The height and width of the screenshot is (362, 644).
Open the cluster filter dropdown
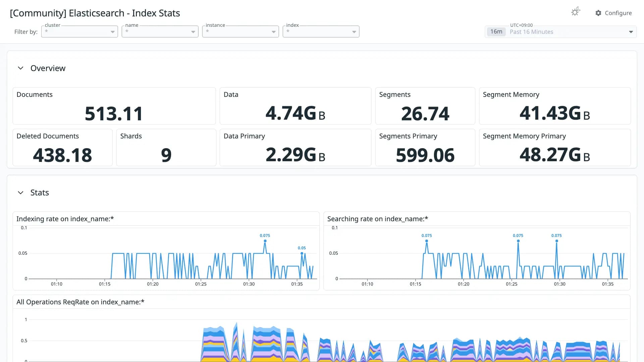click(79, 32)
